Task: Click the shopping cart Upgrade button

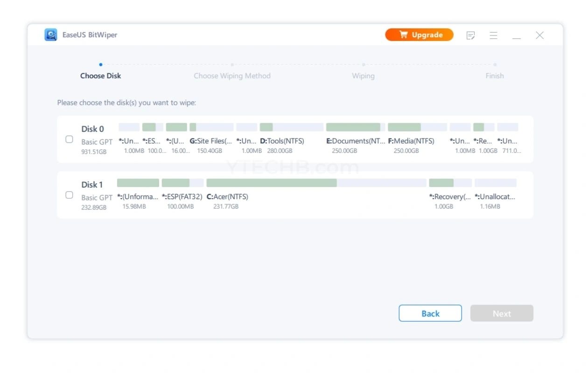Action: point(419,35)
